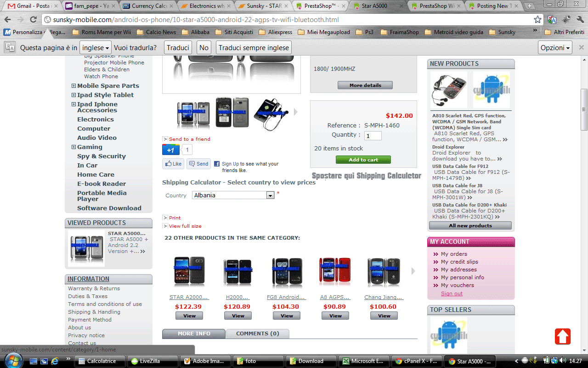588x368 pixels.
Task: Open the Aliexpress bookmark folder
Action: pyautogui.click(x=276, y=32)
